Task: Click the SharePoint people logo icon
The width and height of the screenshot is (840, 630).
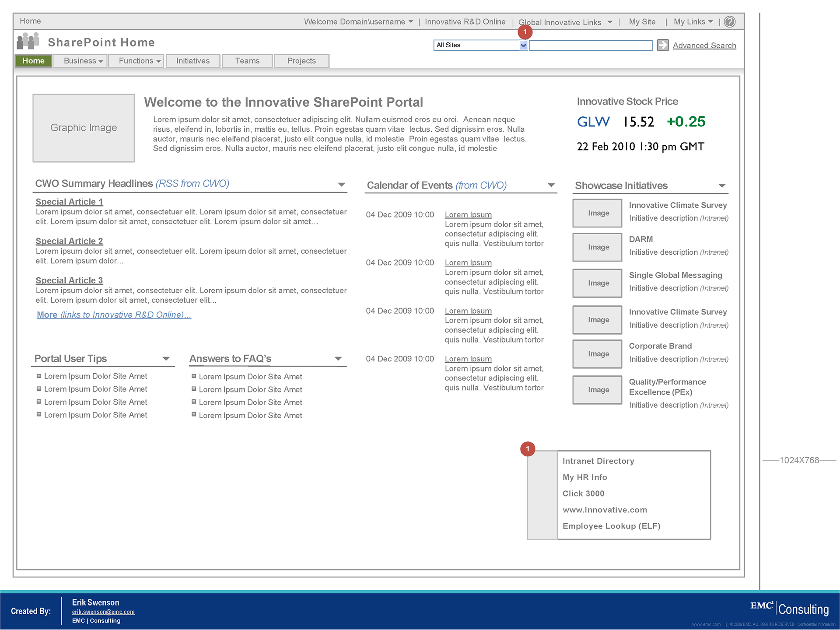Action: pos(28,41)
